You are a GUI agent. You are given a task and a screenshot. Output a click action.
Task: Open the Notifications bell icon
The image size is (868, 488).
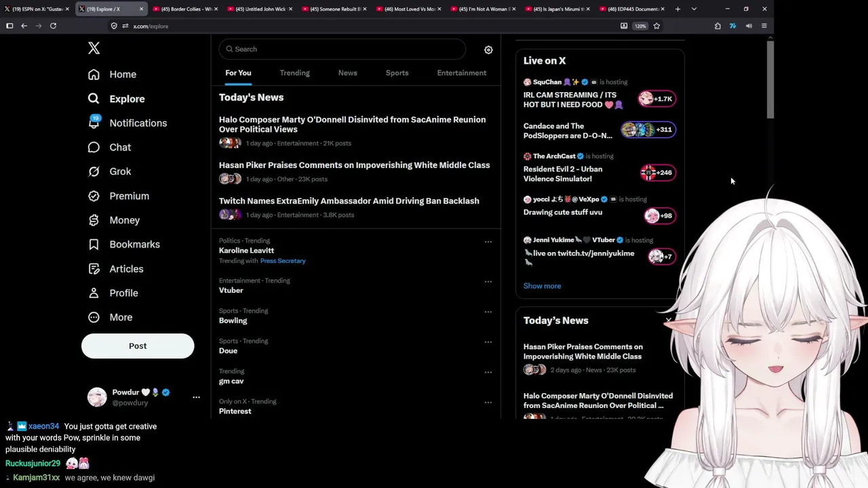tap(94, 123)
